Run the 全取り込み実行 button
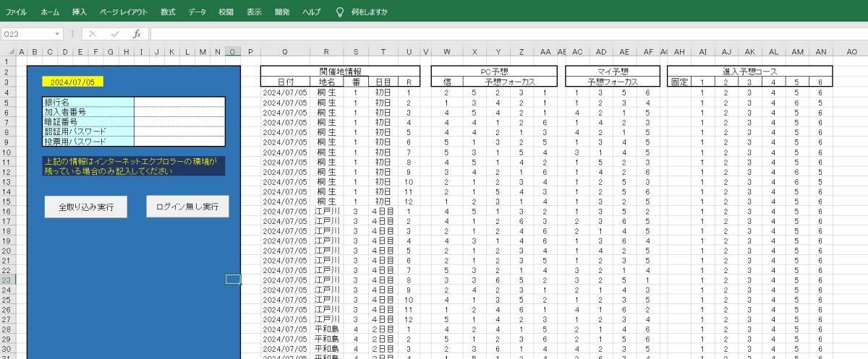 pyautogui.click(x=85, y=207)
